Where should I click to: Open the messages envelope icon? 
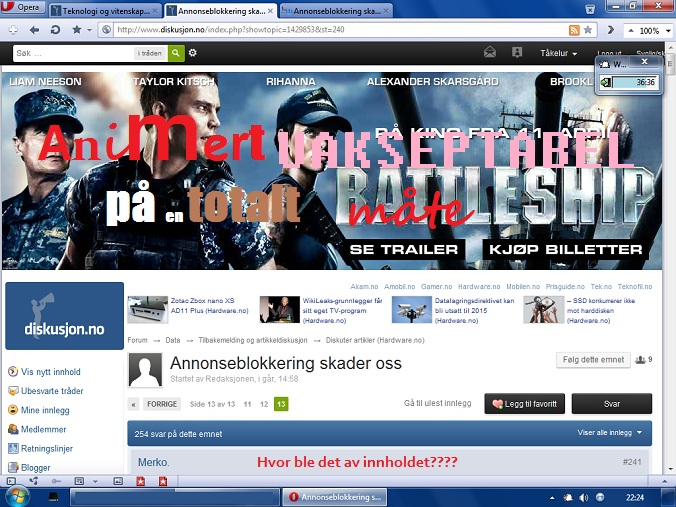pyautogui.click(x=490, y=53)
